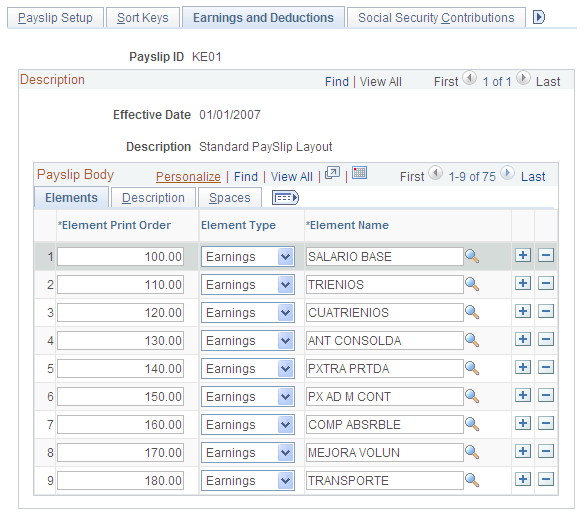Add a row after SALARIO BASE
Screen dimensions: 584x517
point(523,255)
